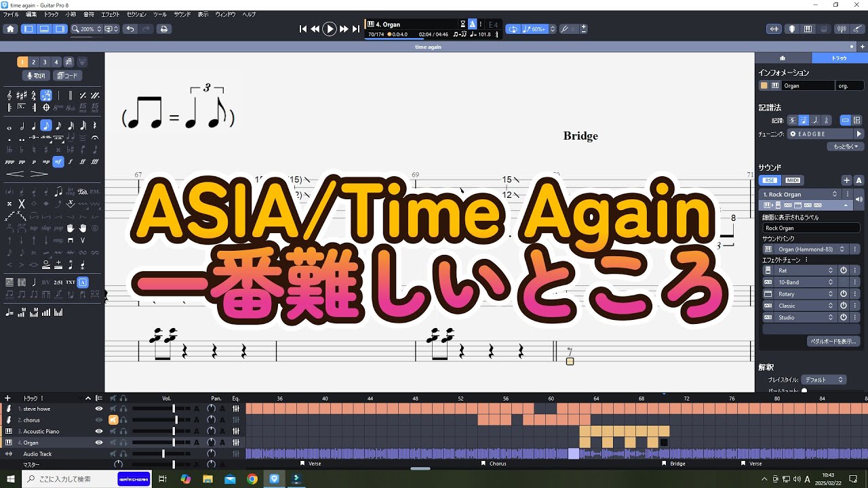This screenshot has height=488, width=868.
Task: Open the zoom 200% dropdown
Action: 87,29
